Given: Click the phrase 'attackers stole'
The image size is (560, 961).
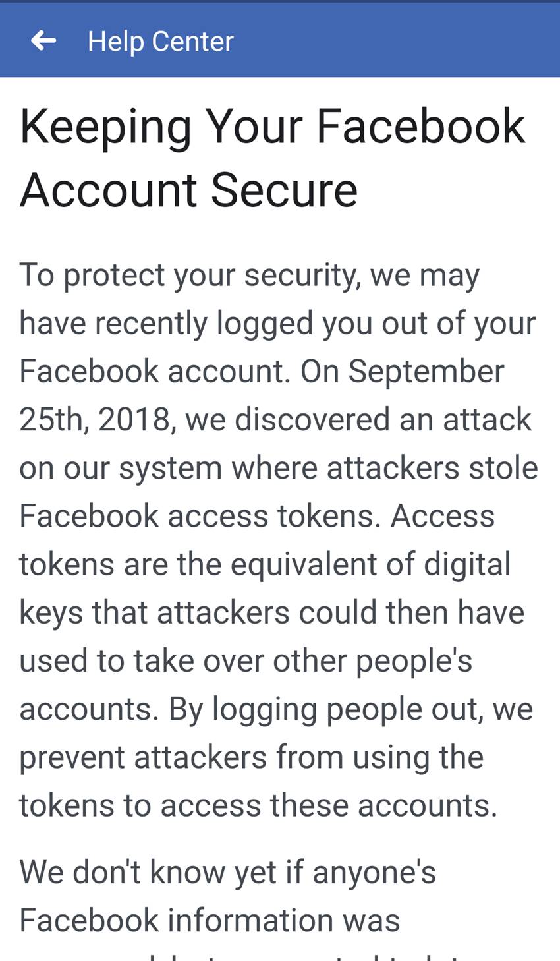Looking at the screenshot, I should pyautogui.click(x=432, y=467).
